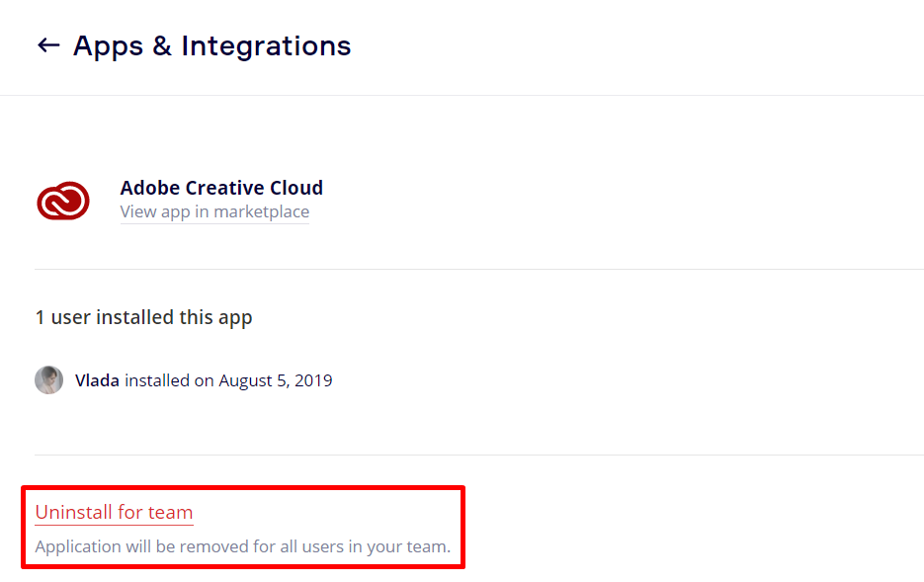Click the divider below Adobe Creative Cloud info
This screenshot has width=924, height=582.
click(478, 269)
